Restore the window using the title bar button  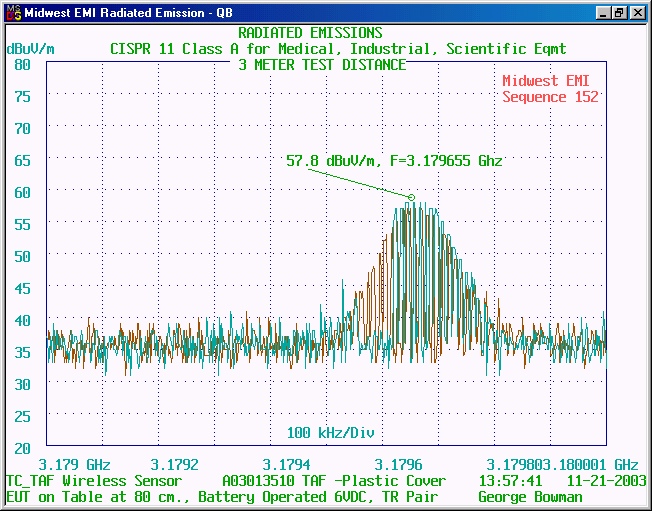[619, 13]
